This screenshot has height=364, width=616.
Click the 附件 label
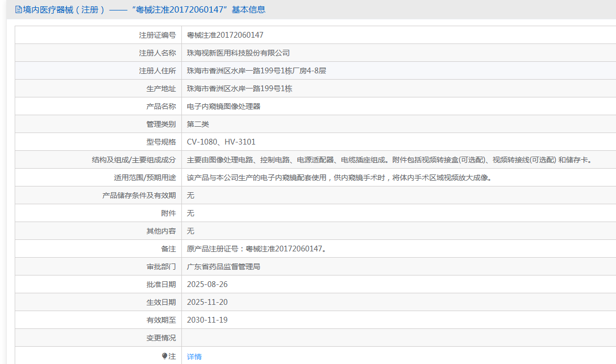[x=168, y=213]
